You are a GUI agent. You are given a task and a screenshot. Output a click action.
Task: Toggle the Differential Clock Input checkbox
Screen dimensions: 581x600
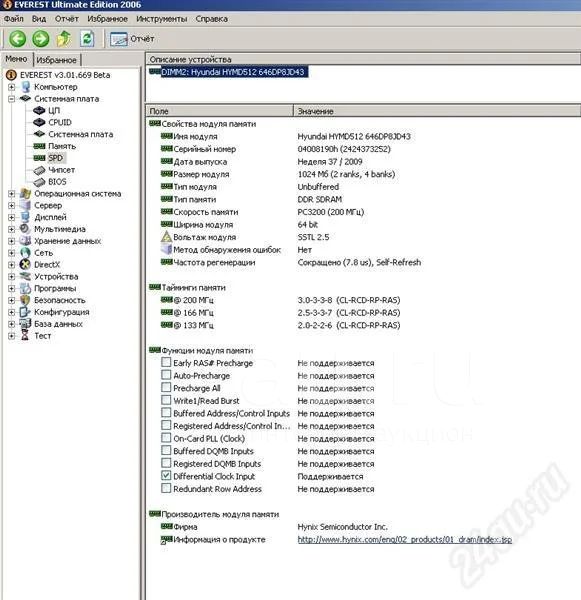click(166, 476)
